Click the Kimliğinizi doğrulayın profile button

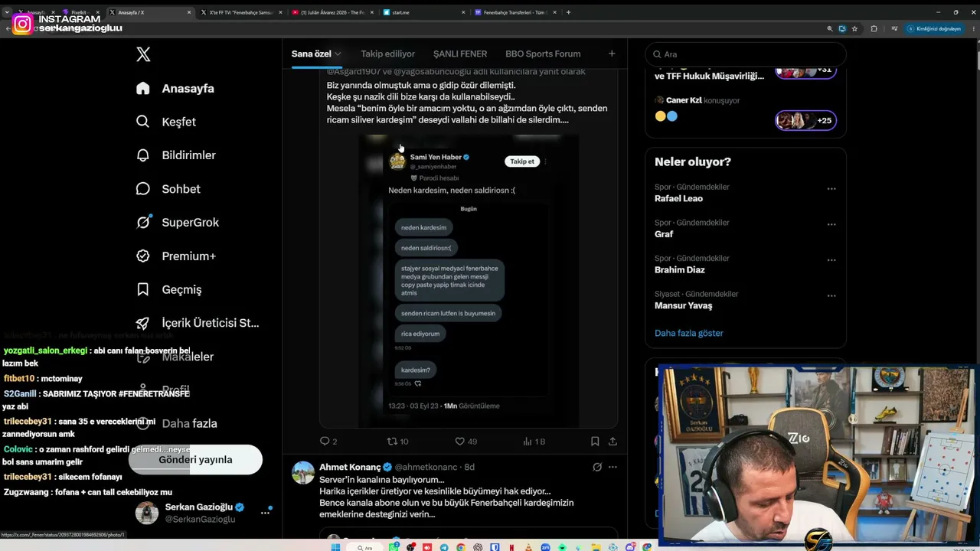point(934,28)
